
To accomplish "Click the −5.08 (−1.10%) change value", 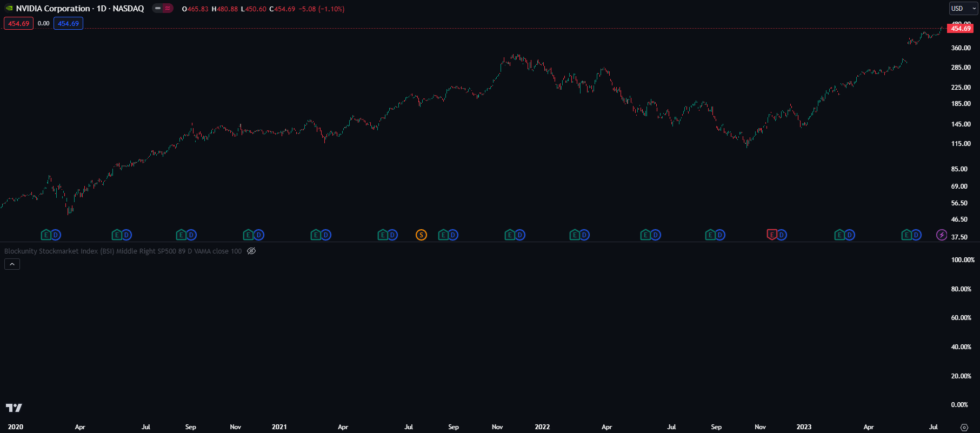I will [322, 9].
